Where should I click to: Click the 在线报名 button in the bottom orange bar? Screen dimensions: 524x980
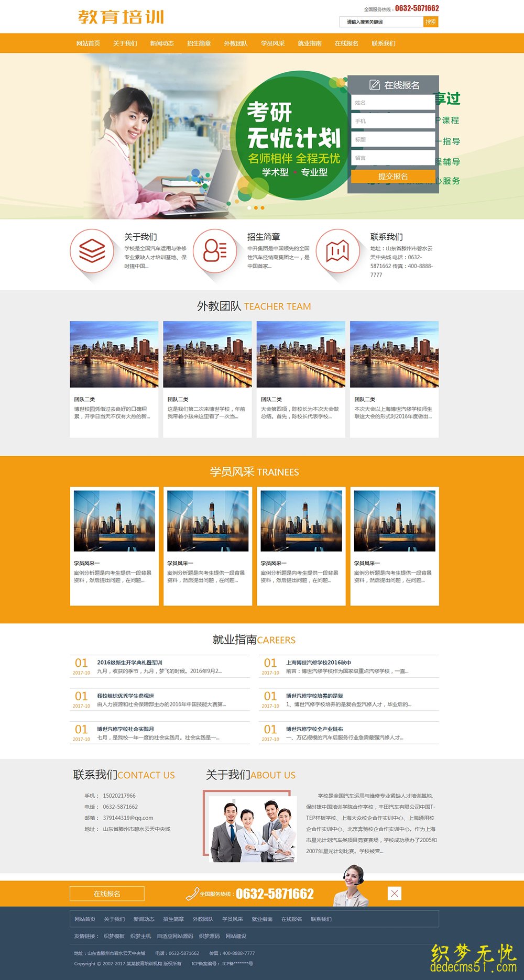[107, 894]
